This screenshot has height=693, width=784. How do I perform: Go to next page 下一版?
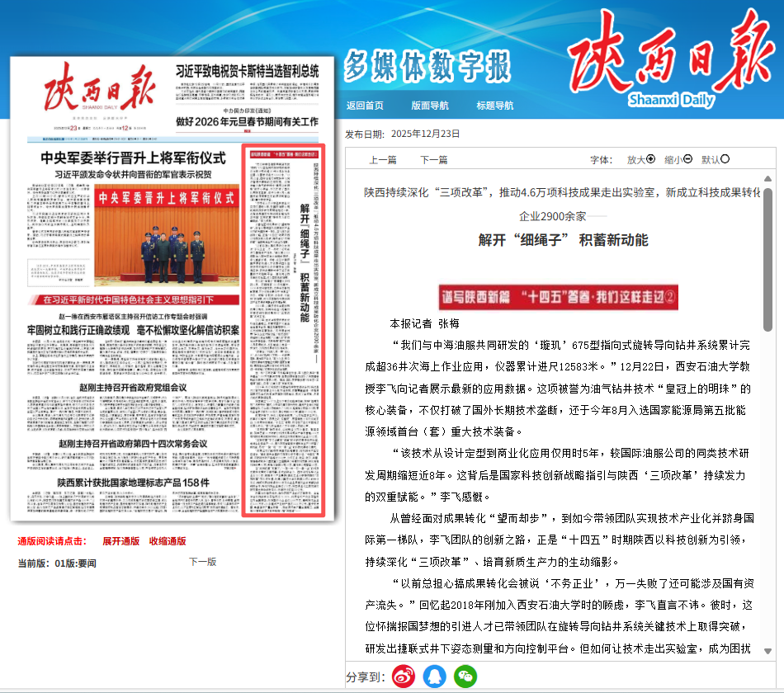coord(202,562)
